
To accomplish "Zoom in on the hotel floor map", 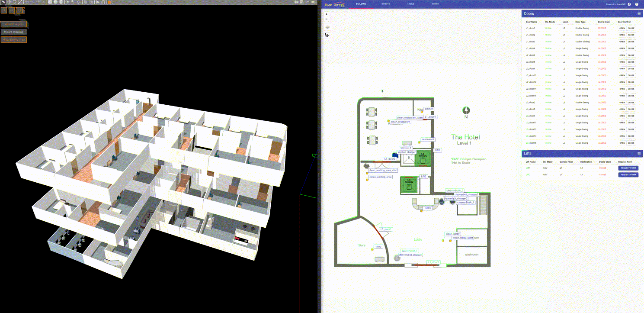I will (326, 14).
